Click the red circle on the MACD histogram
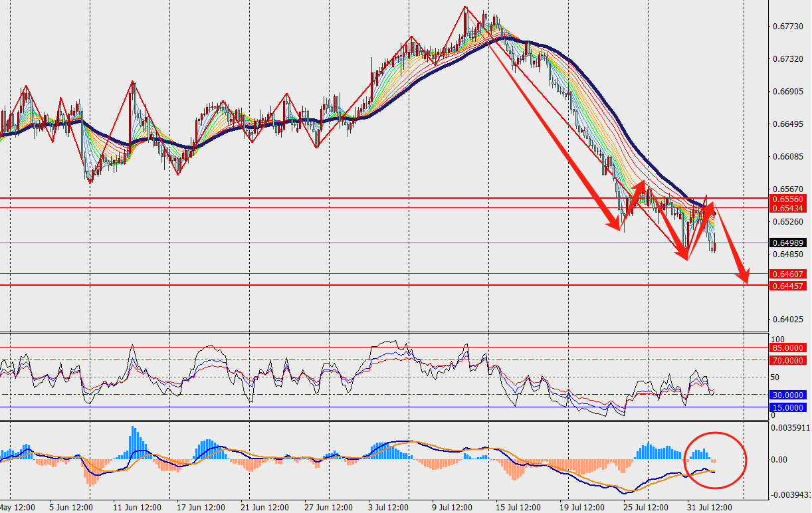The width and height of the screenshot is (812, 513). pyautogui.click(x=716, y=459)
